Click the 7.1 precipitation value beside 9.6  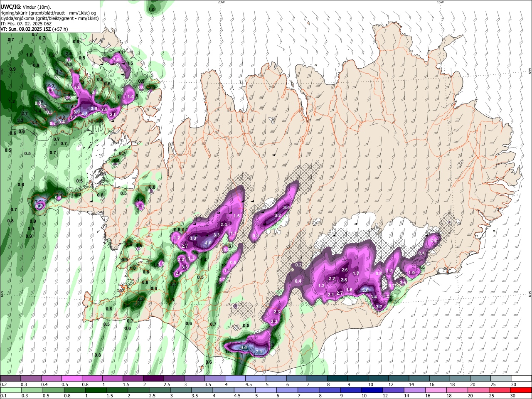259,352
